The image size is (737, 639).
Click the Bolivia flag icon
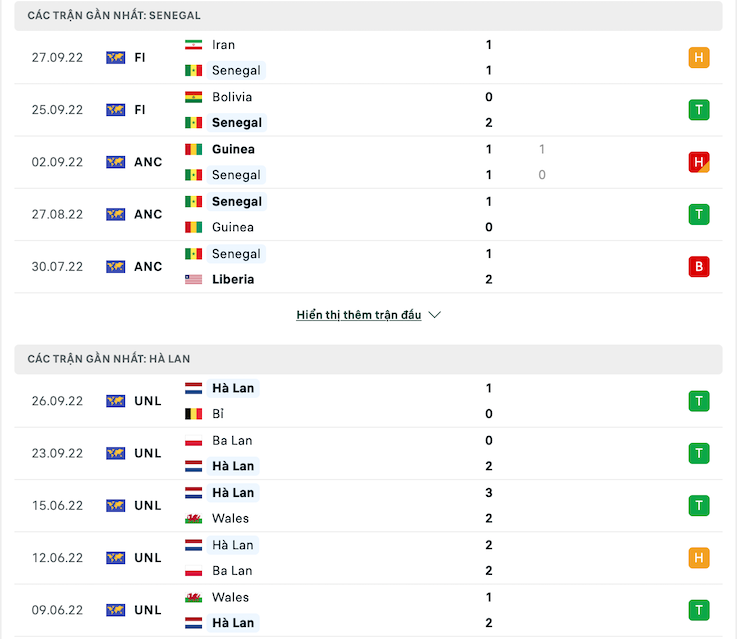(x=194, y=97)
